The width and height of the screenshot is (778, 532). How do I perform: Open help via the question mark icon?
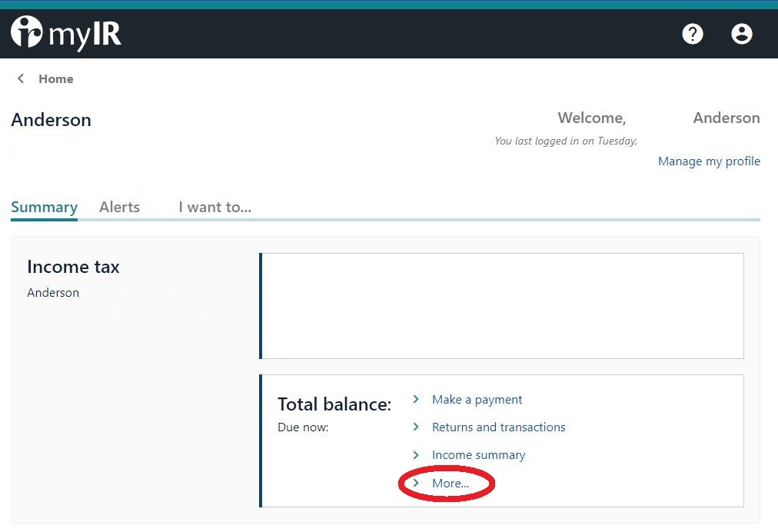click(693, 34)
